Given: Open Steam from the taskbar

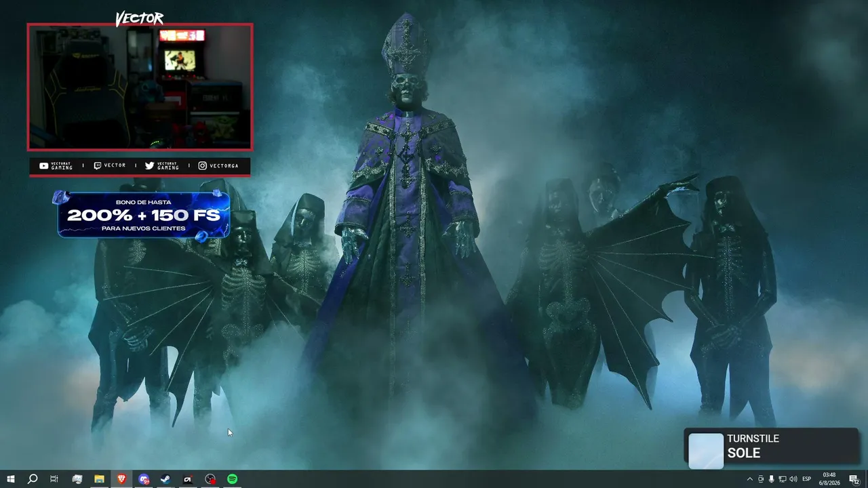Looking at the screenshot, I should click(165, 479).
